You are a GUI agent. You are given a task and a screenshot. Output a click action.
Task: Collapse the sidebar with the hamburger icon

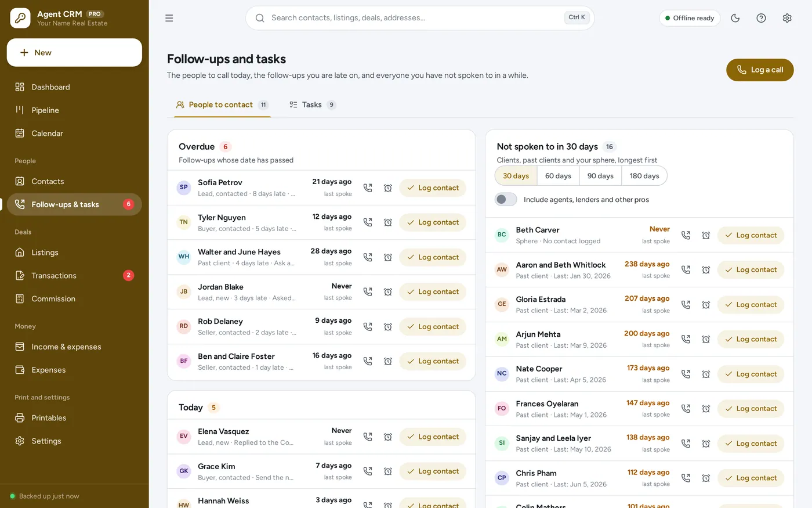[169, 18]
